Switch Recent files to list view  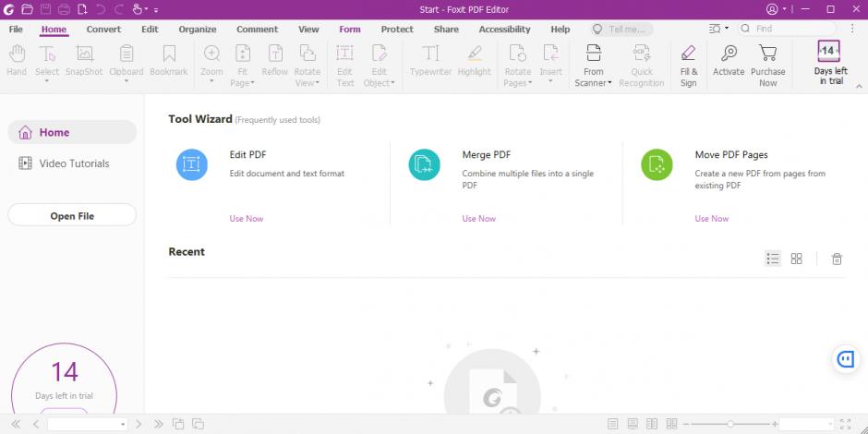(x=773, y=259)
